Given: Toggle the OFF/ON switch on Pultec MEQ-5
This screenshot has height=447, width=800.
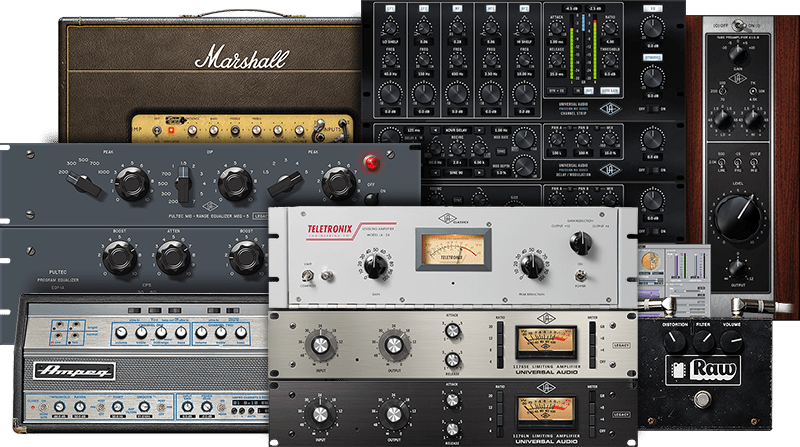Looking at the screenshot, I should click(372, 198).
